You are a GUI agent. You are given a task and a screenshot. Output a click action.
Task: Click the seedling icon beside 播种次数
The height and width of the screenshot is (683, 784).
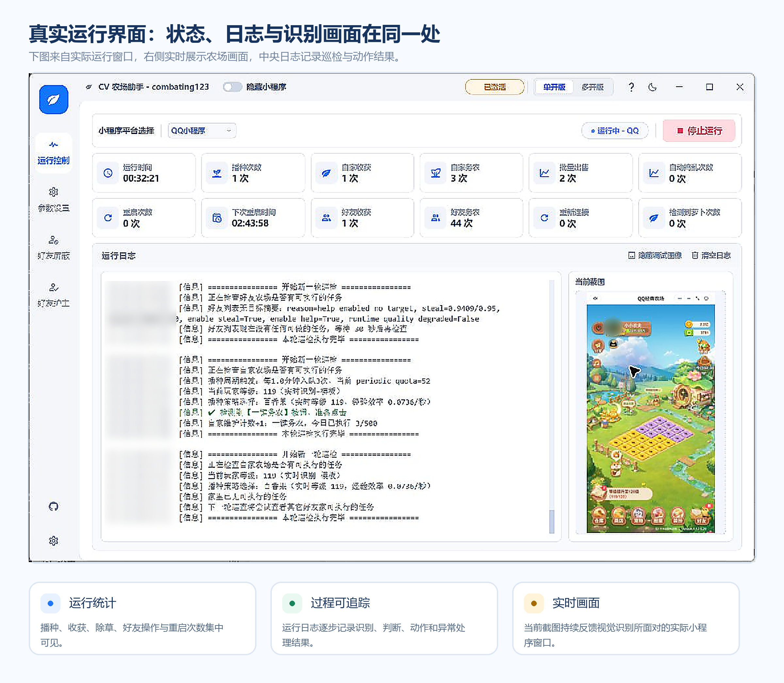click(x=217, y=173)
